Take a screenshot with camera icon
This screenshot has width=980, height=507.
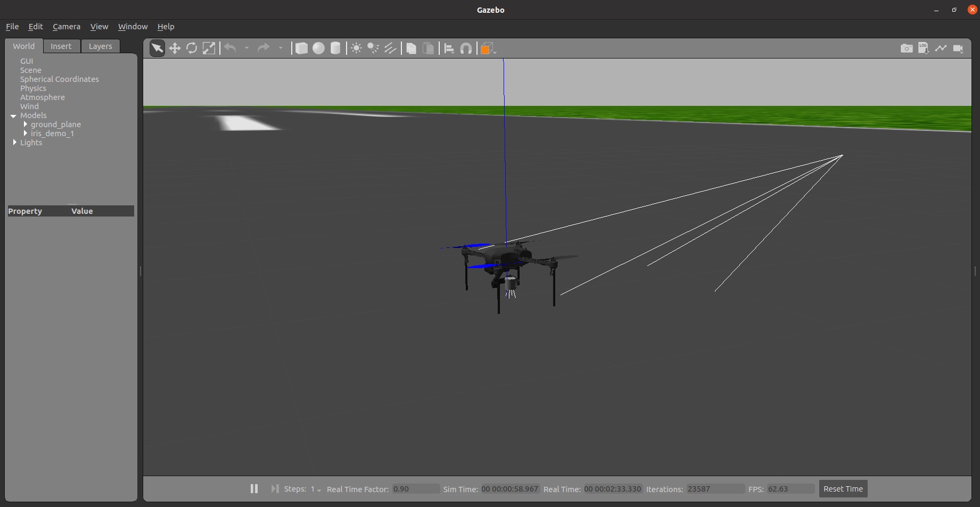[907, 48]
